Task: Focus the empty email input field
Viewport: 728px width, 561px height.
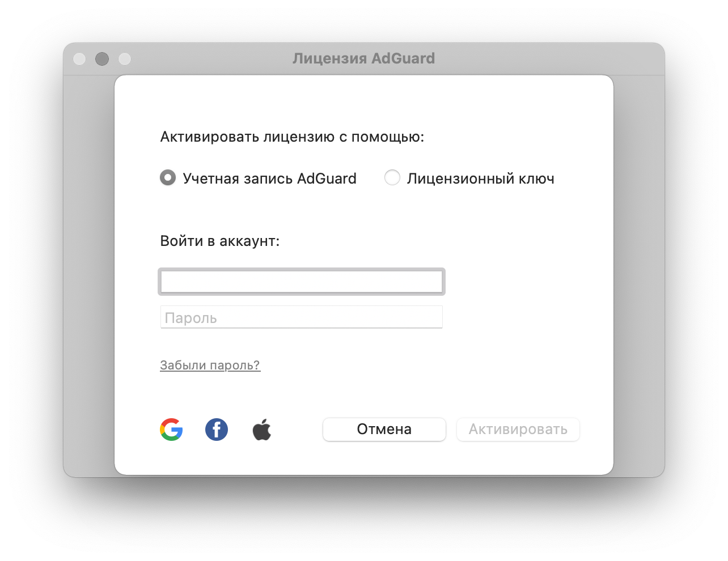Action: [x=302, y=282]
